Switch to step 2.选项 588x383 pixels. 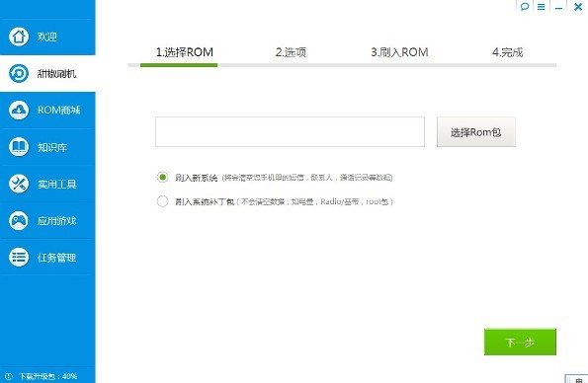pos(291,52)
